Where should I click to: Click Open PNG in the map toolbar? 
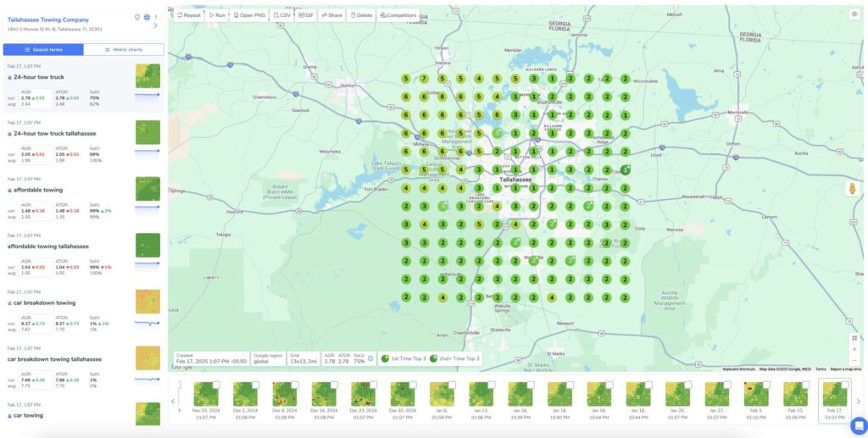click(x=250, y=15)
